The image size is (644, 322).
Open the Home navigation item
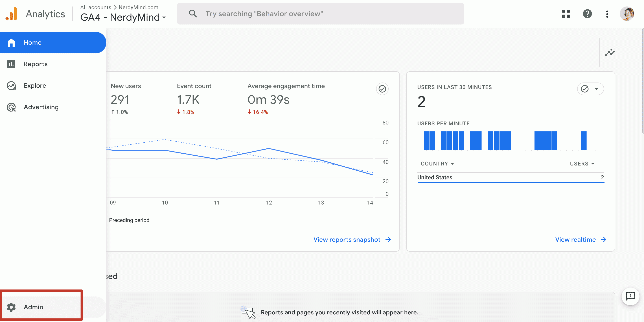(53, 42)
